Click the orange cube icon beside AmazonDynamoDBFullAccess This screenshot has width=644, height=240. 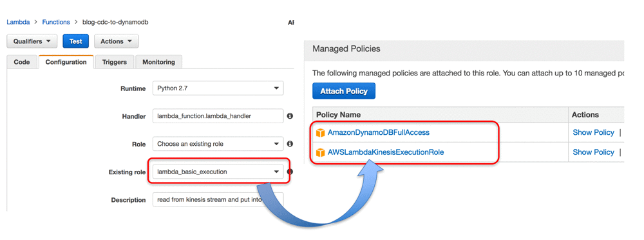pos(320,132)
